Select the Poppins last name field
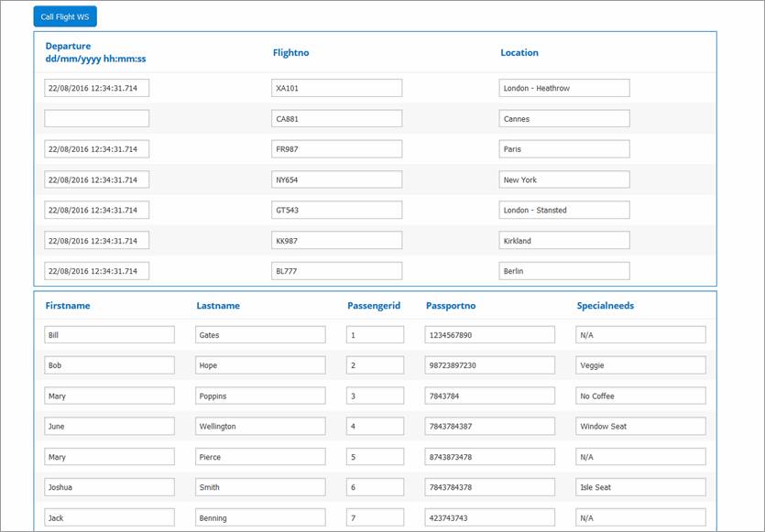 (260, 396)
